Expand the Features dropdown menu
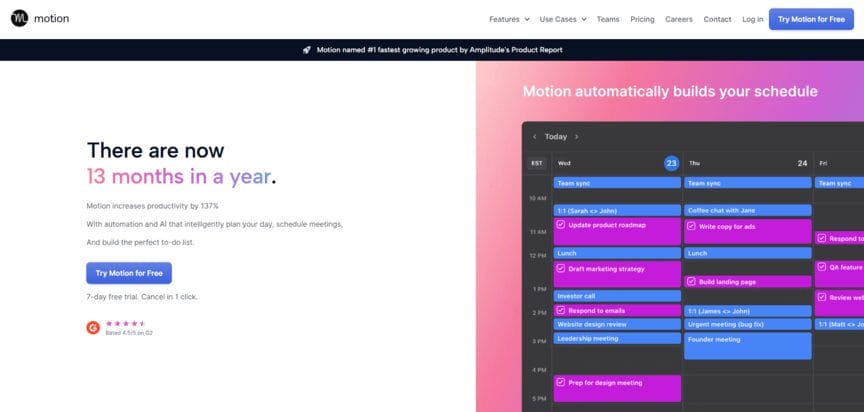Viewport: 864px width, 412px height. click(x=509, y=19)
